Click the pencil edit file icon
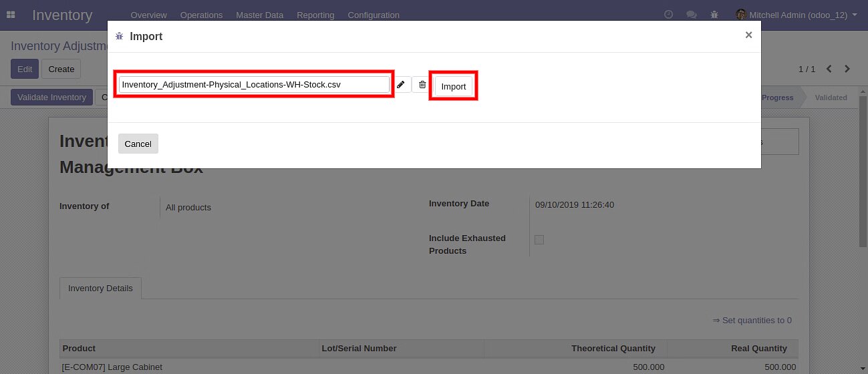 tap(400, 85)
